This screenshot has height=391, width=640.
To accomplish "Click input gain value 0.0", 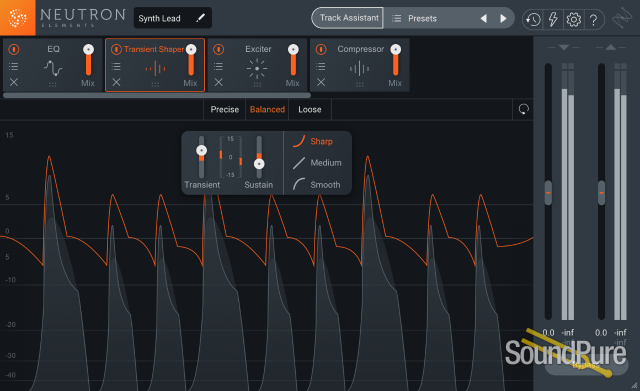I will (549, 333).
